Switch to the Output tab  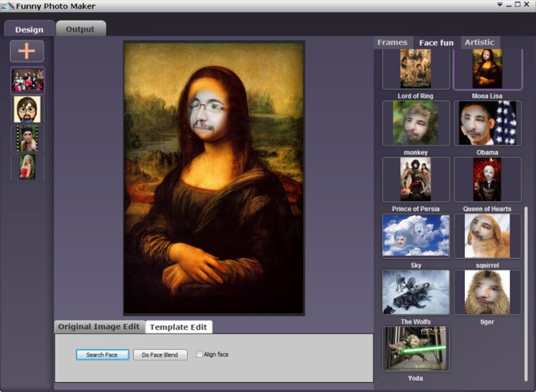tap(81, 29)
